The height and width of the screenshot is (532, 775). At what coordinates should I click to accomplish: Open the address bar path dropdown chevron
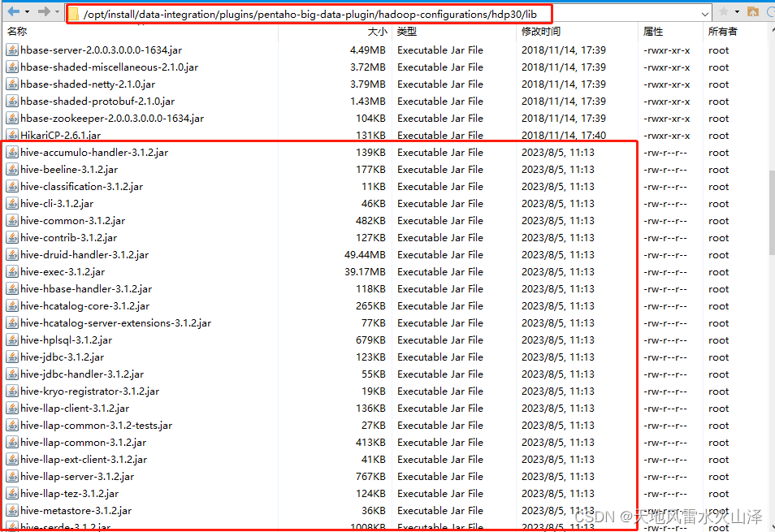[x=705, y=11]
